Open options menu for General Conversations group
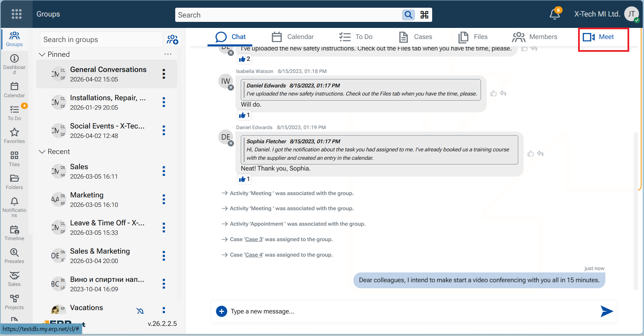The image size is (644, 336). (x=164, y=74)
